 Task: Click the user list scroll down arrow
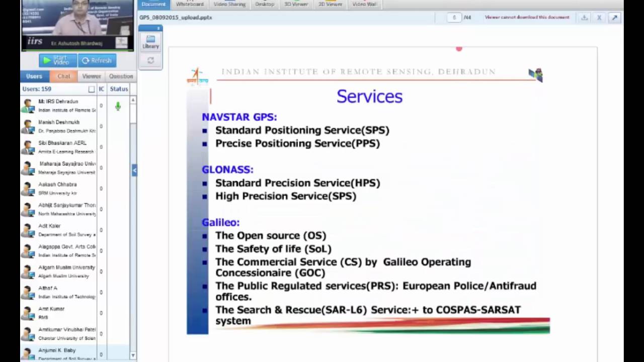click(133, 355)
